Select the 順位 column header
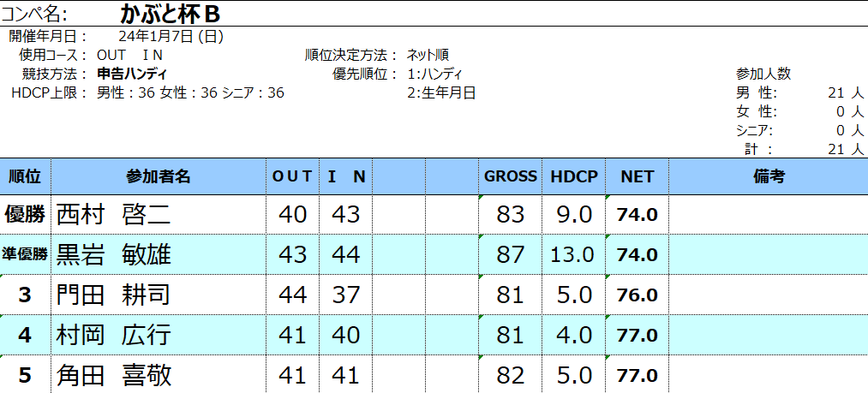 pyautogui.click(x=26, y=176)
